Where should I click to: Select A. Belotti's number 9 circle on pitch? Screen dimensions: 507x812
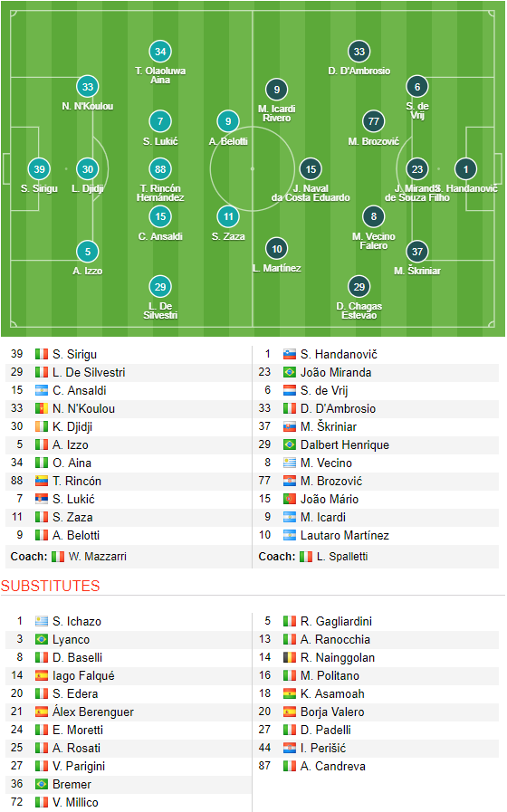(x=228, y=121)
